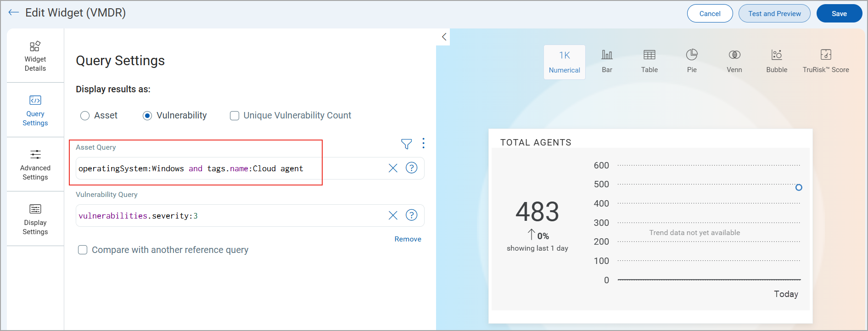Click the Cancel button

[710, 13]
